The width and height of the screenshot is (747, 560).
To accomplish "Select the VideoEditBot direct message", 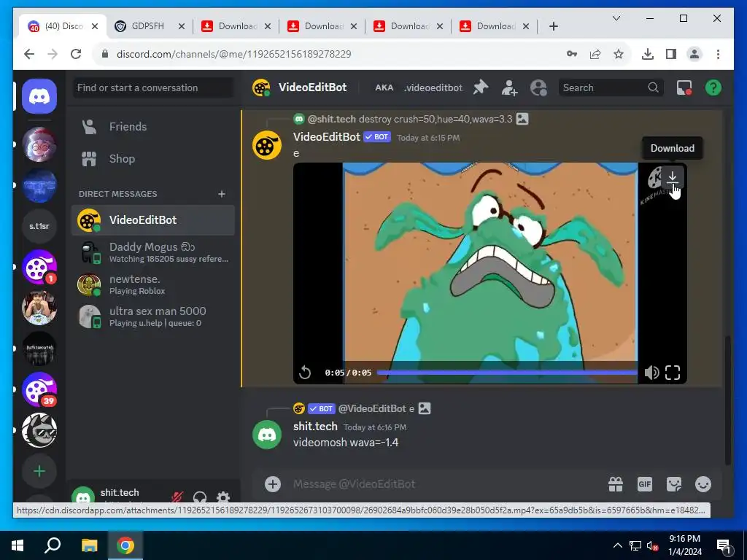I will pyautogui.click(x=153, y=220).
